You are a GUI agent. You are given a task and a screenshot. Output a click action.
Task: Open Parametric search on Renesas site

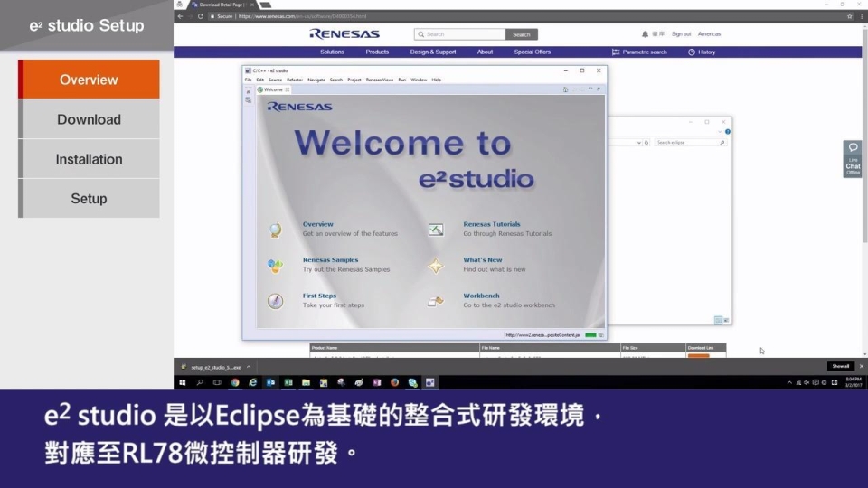639,52
